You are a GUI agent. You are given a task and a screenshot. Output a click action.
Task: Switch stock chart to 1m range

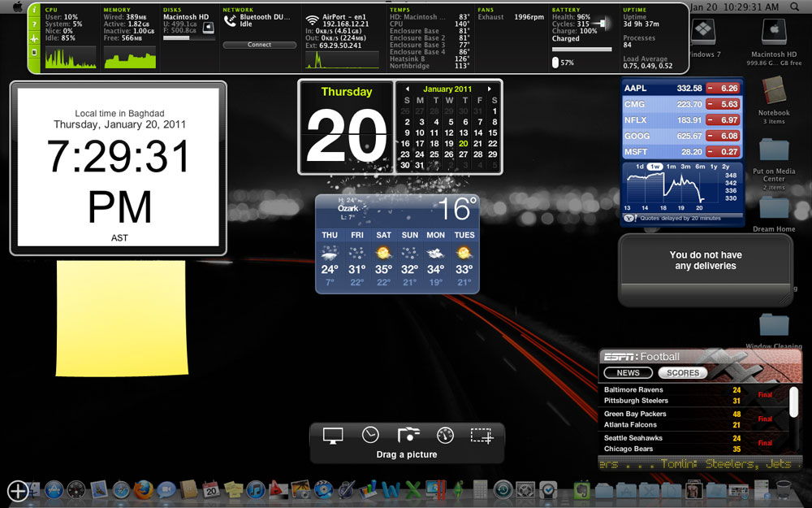click(x=670, y=167)
